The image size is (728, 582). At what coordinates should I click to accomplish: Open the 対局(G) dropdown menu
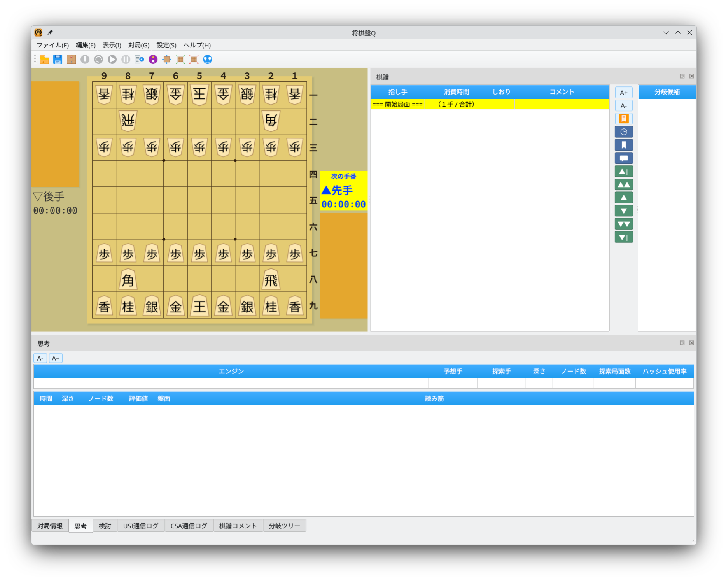coord(139,45)
